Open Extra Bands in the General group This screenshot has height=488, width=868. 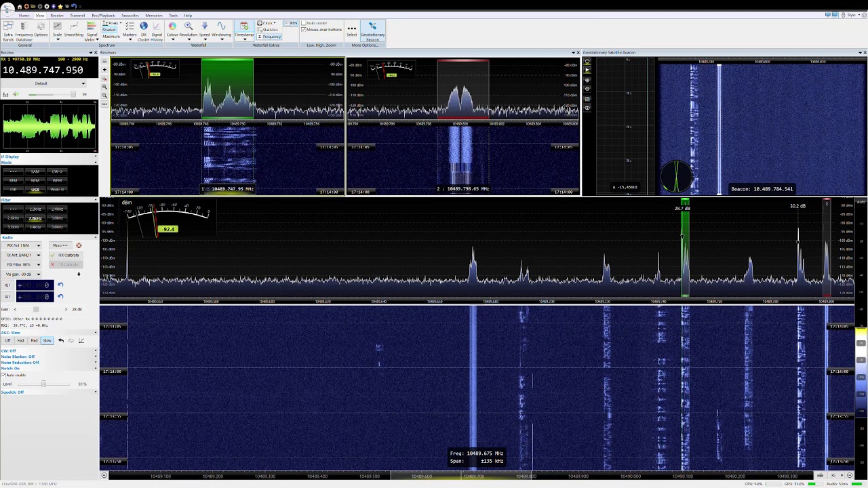(x=8, y=31)
